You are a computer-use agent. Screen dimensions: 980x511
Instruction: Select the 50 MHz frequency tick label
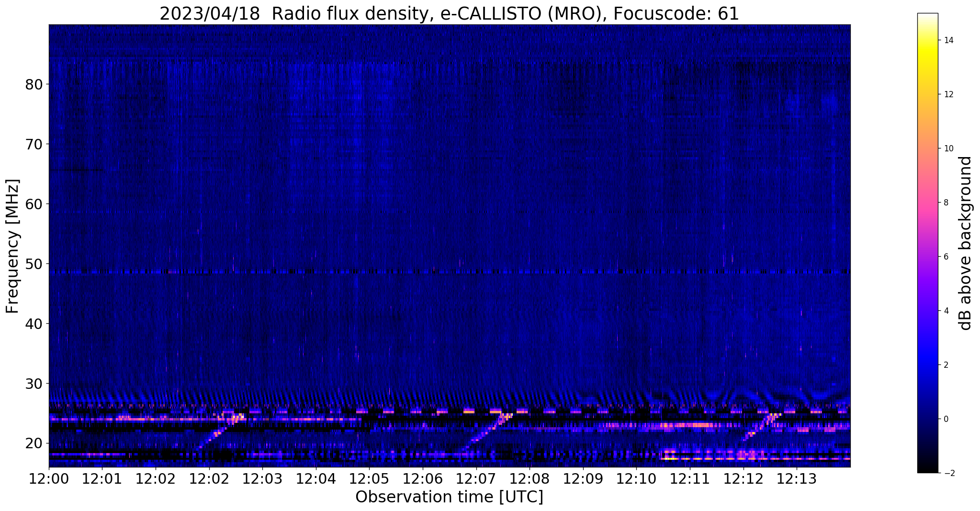pyautogui.click(x=34, y=264)
